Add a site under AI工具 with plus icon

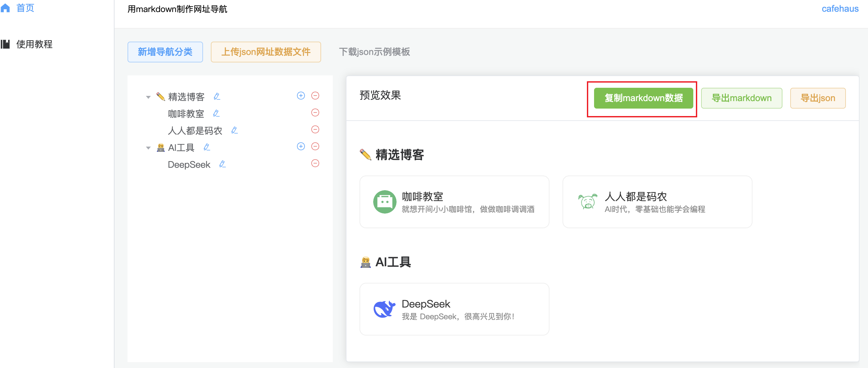coord(301,147)
